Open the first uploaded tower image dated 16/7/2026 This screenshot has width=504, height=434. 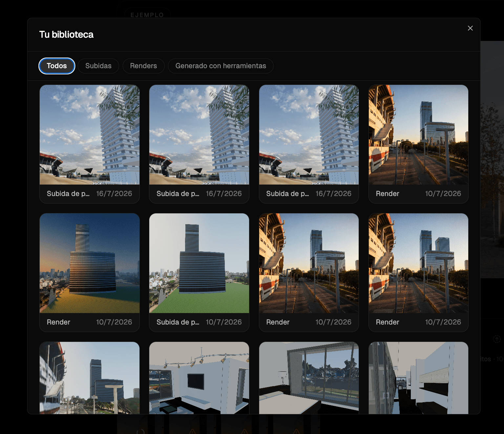(x=90, y=144)
